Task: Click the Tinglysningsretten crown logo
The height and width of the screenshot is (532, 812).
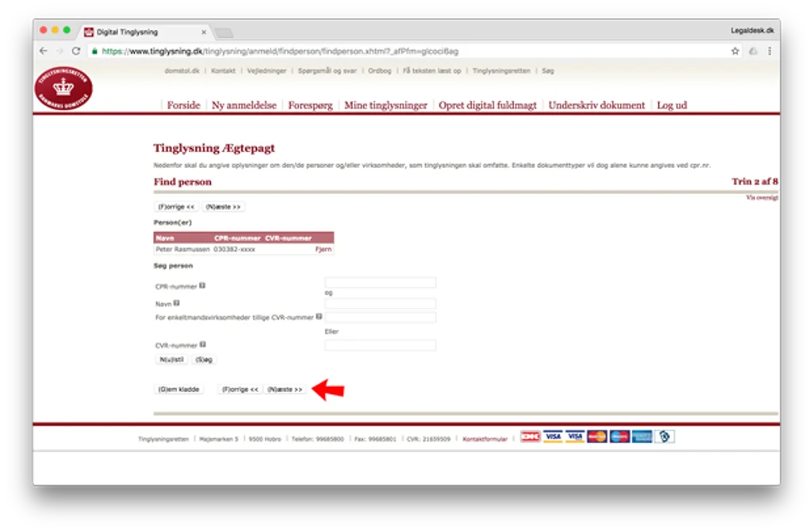Action: coord(63,88)
